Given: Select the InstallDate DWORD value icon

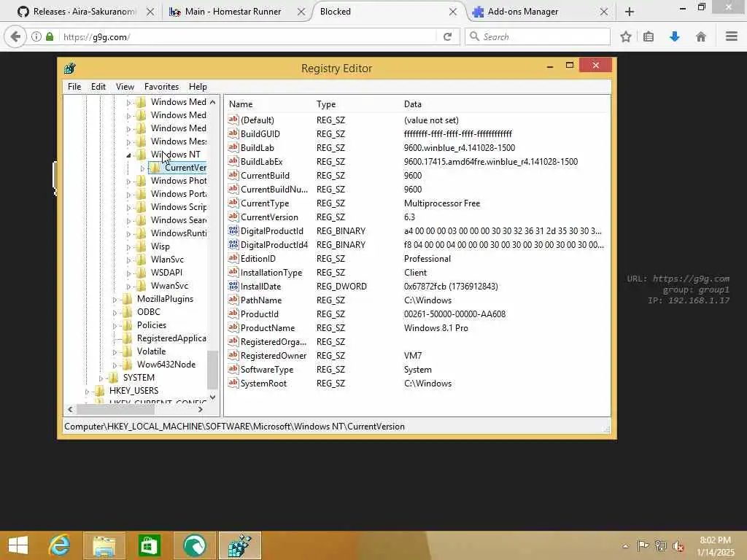Looking at the screenshot, I should point(233,286).
